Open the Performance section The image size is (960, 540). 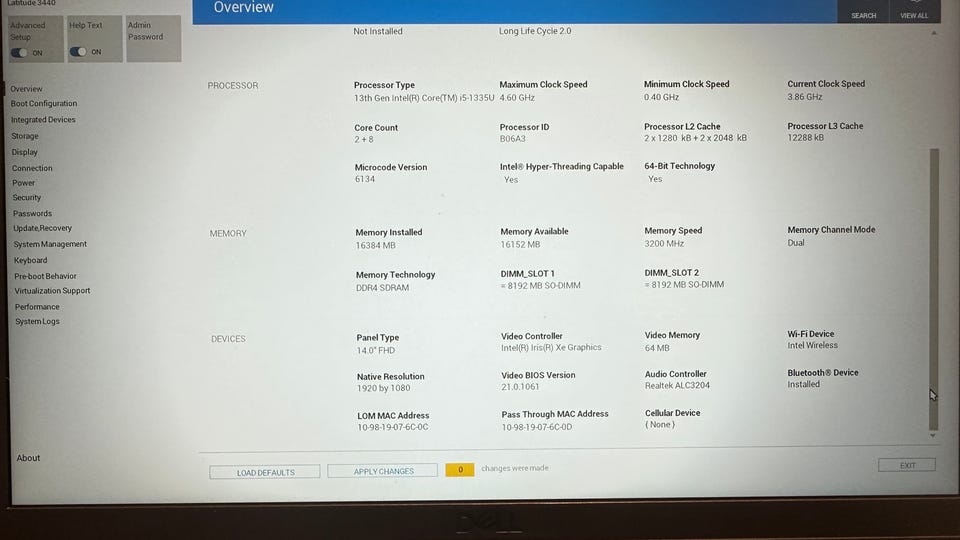click(x=37, y=307)
